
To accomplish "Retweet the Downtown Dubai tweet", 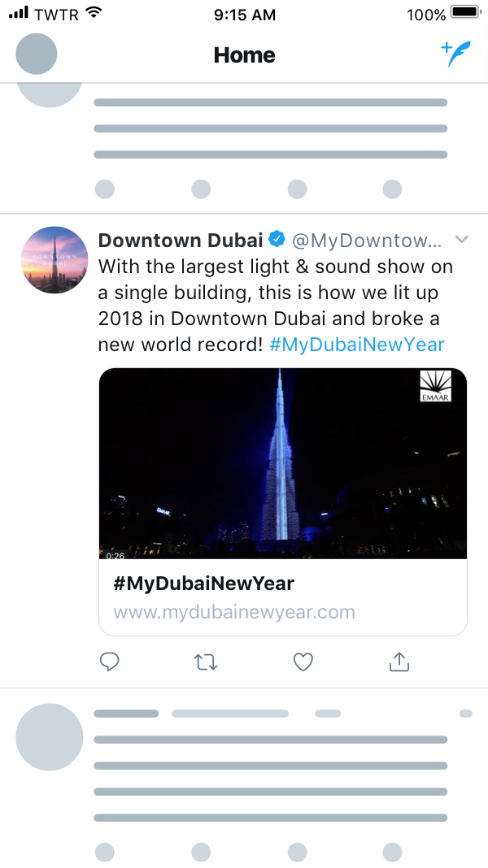I will click(x=206, y=662).
